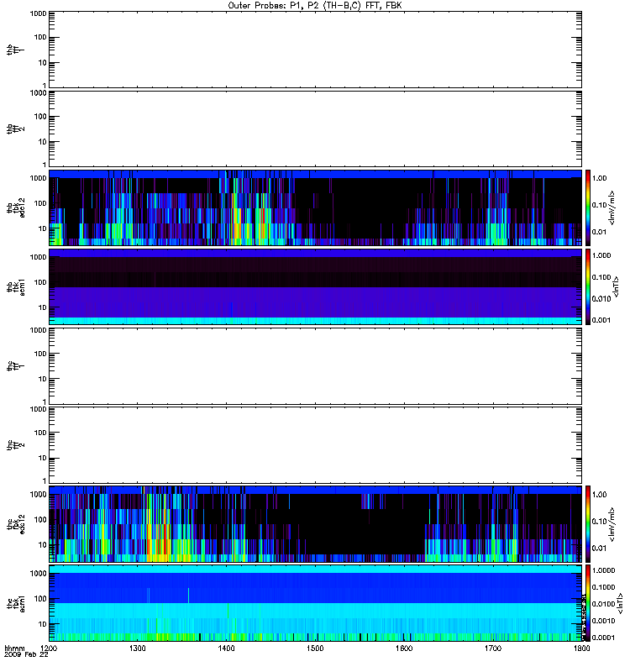The height and width of the screenshot is (672, 630).
Task: Click the "2009 Feb 22" date label
Action: [x=26, y=655]
